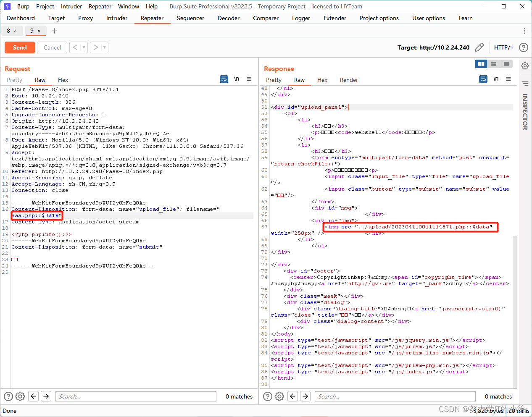The image size is (532, 417).
Task: Select the combined tabbed layout view
Action: pyautogui.click(x=506, y=64)
